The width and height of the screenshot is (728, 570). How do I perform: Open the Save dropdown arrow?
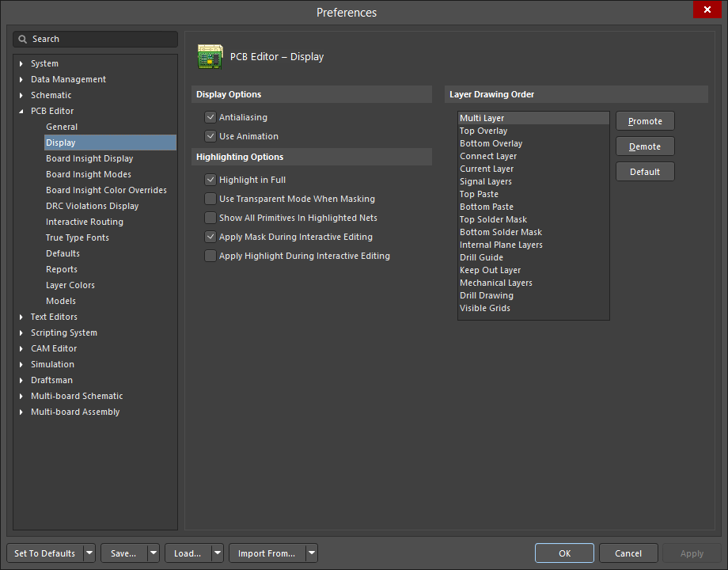(154, 553)
